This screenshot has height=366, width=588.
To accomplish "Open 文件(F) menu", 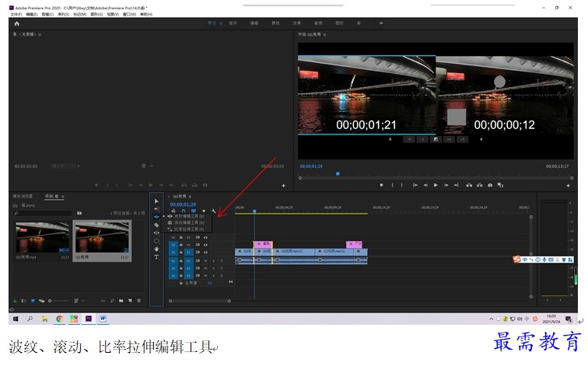I will [16, 14].
